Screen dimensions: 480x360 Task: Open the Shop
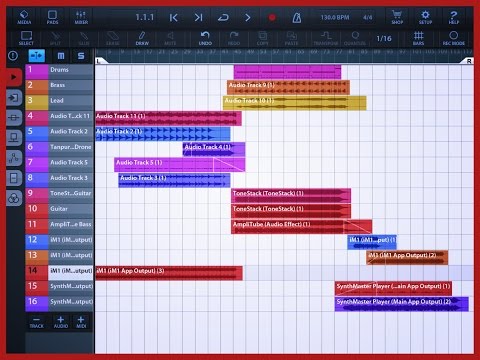[397, 17]
